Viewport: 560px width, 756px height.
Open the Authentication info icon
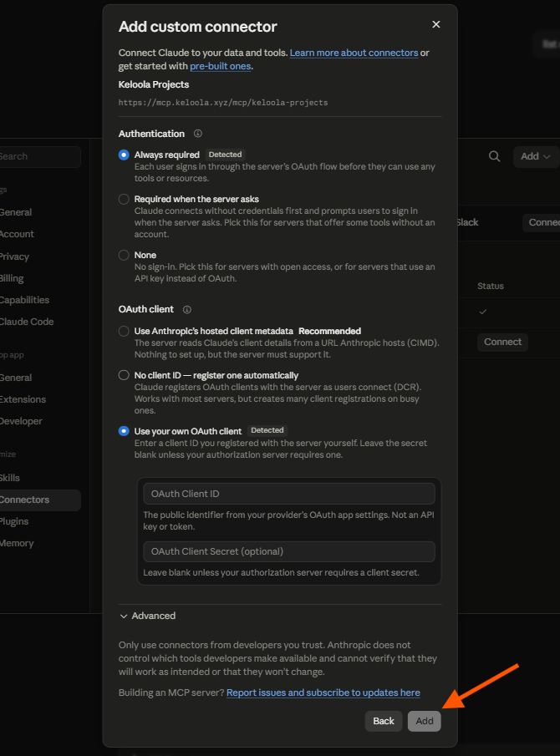coord(198,134)
